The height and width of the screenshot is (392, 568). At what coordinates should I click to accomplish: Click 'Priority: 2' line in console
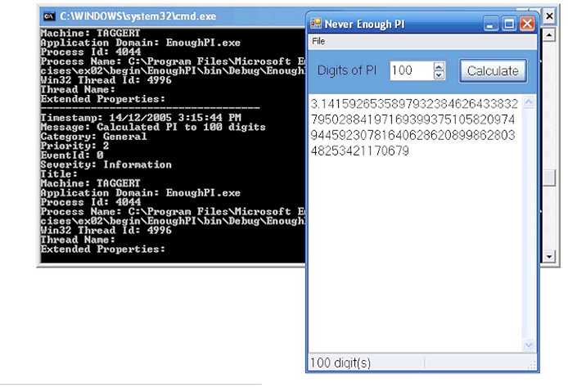74,146
